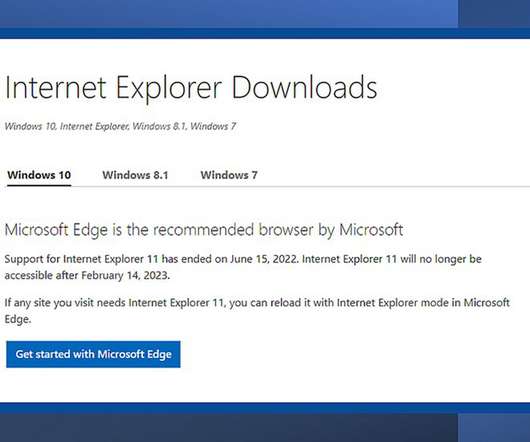The image size is (530, 442).
Task: Click the Microsoft Edge recommended browser heading
Action: point(204,230)
